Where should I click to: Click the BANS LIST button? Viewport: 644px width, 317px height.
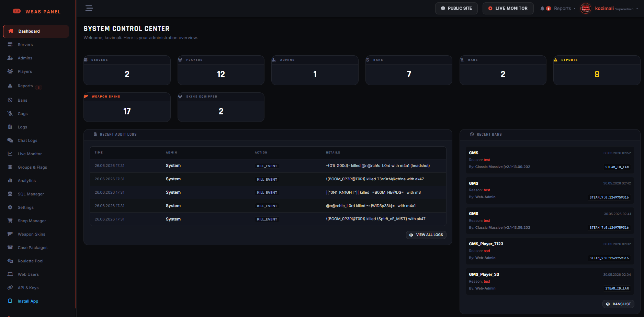tap(619, 304)
